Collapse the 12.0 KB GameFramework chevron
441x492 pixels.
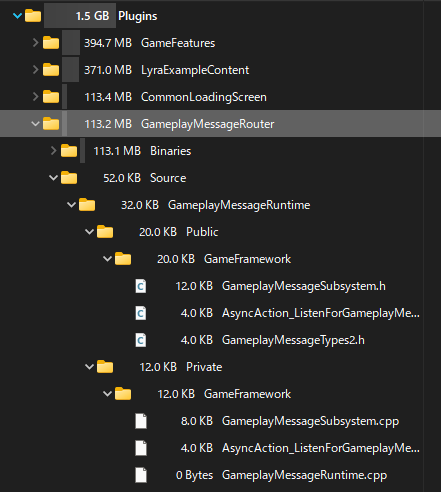tap(107, 394)
